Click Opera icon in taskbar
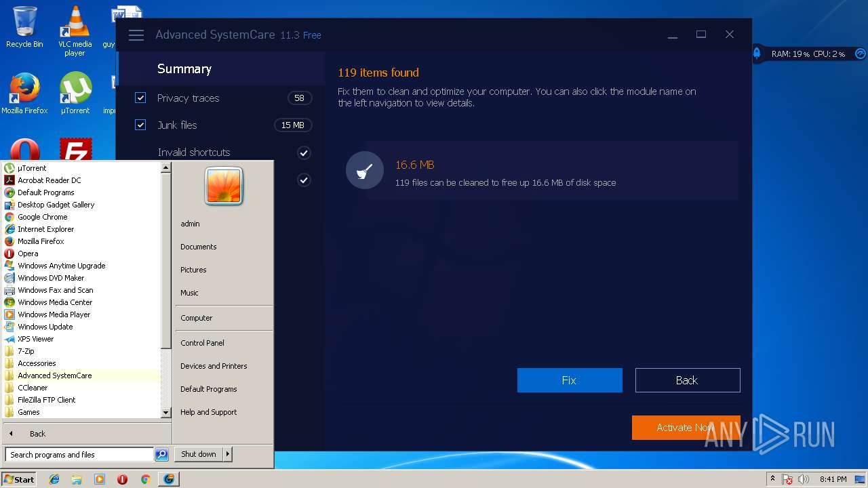 pyautogui.click(x=122, y=479)
